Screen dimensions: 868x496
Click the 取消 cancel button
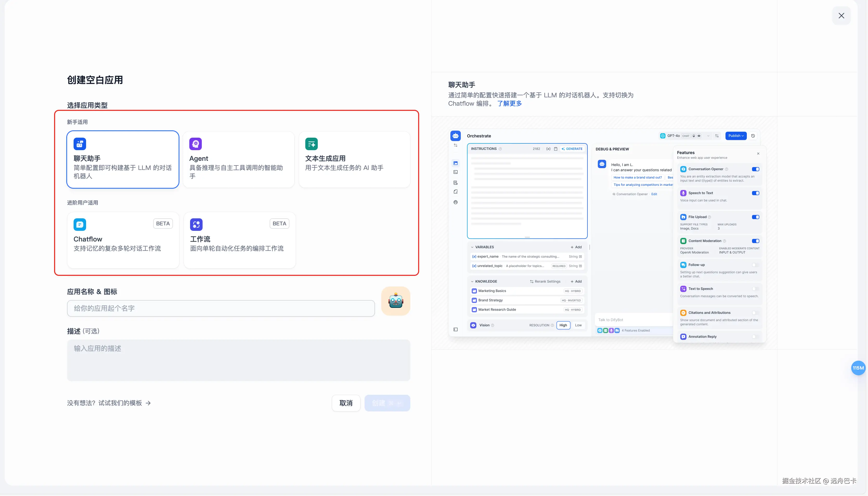[x=346, y=403]
